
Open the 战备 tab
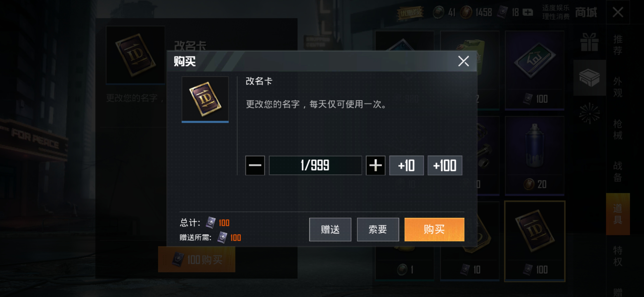(618, 172)
